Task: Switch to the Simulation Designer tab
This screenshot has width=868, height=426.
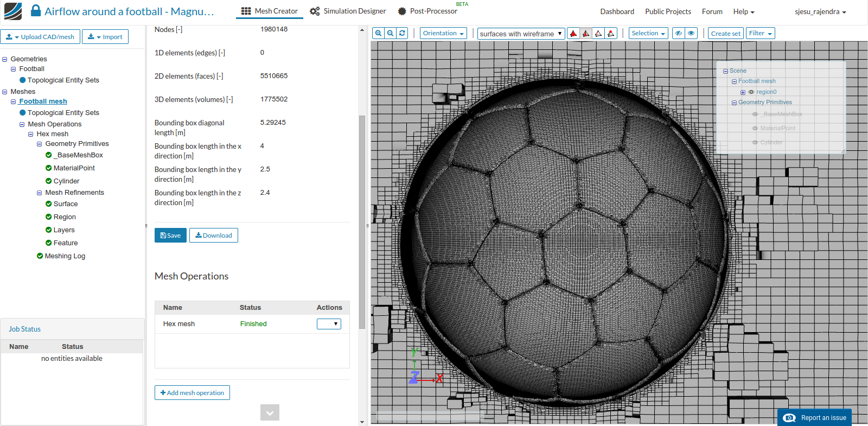Action: (x=348, y=11)
